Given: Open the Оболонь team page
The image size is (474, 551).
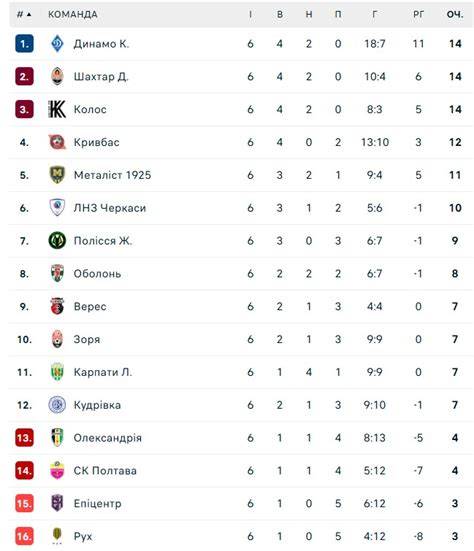Looking at the screenshot, I should [x=97, y=274].
